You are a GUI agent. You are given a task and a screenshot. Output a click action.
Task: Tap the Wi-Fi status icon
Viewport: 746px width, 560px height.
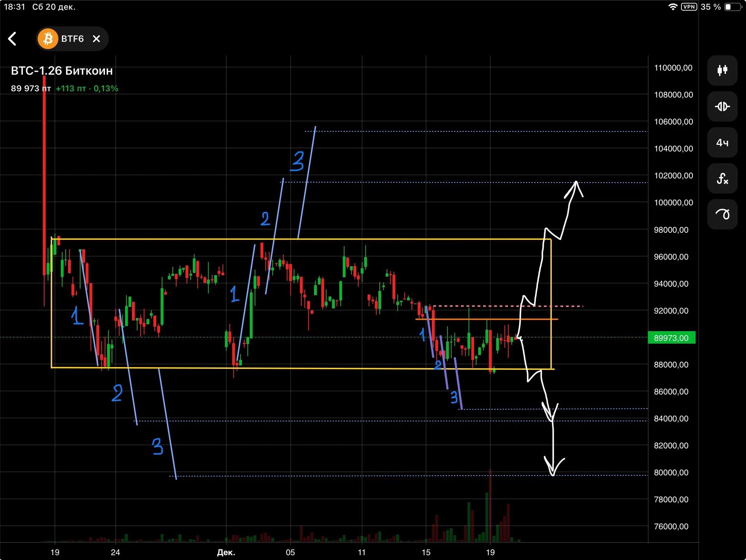(673, 7)
